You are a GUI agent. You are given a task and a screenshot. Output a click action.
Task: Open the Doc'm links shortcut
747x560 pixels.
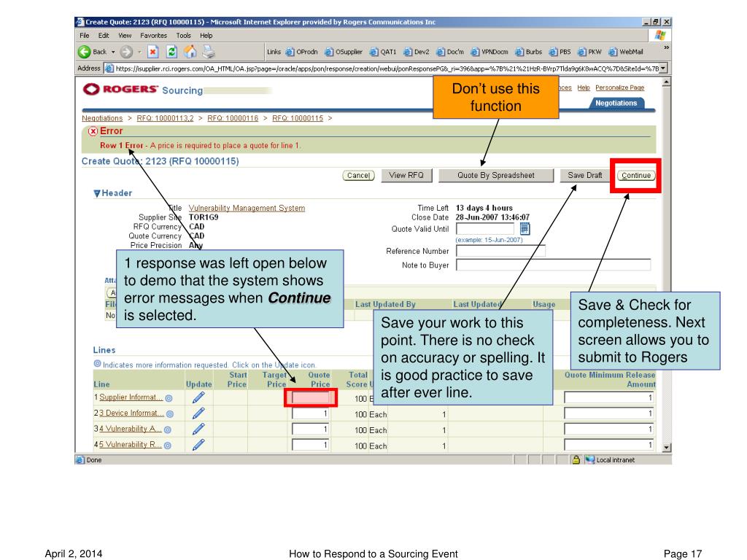(x=450, y=52)
